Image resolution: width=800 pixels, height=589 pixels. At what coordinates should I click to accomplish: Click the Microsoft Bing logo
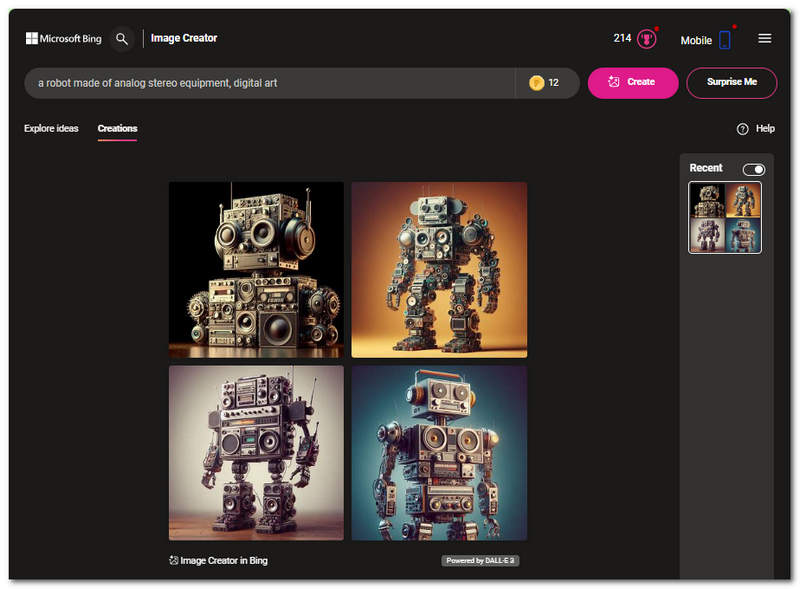coord(62,39)
